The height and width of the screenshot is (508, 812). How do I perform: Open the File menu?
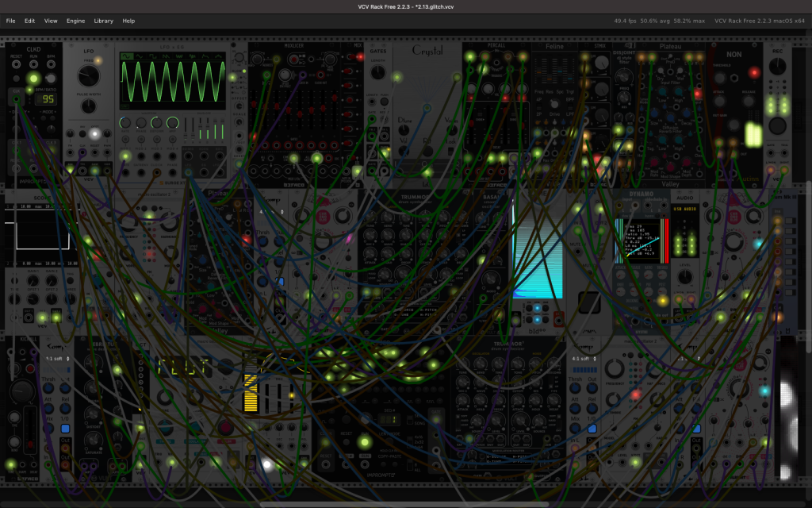[10, 21]
